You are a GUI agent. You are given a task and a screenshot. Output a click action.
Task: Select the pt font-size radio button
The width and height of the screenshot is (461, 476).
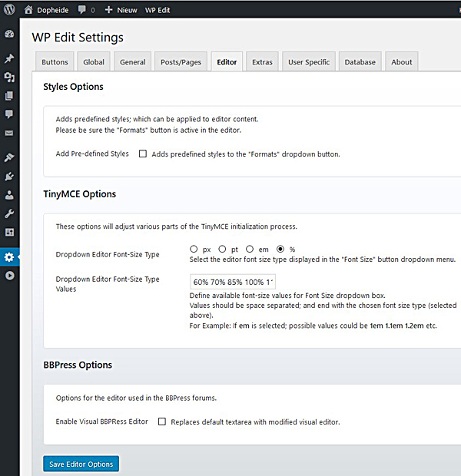coord(222,249)
